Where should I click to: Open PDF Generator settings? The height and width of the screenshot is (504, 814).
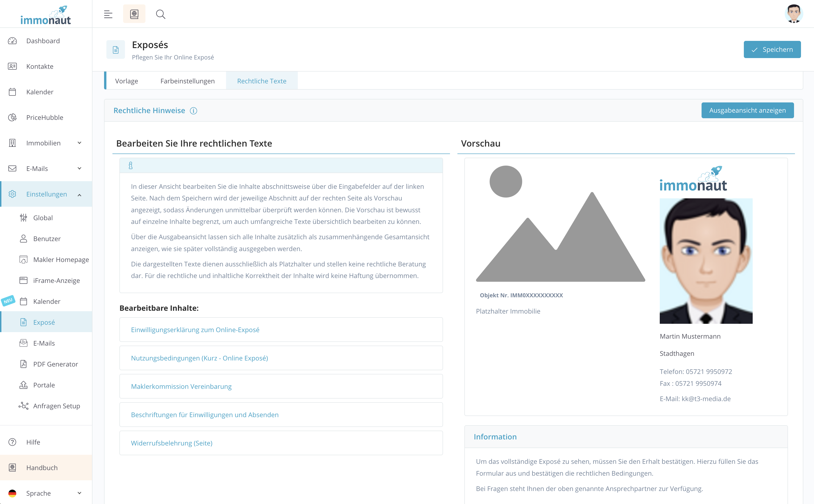coord(55,364)
